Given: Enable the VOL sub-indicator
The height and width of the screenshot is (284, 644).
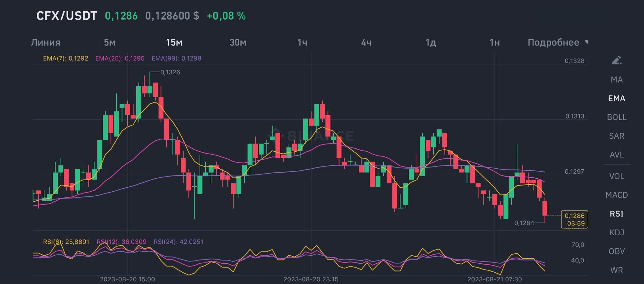Looking at the screenshot, I should coord(617,176).
